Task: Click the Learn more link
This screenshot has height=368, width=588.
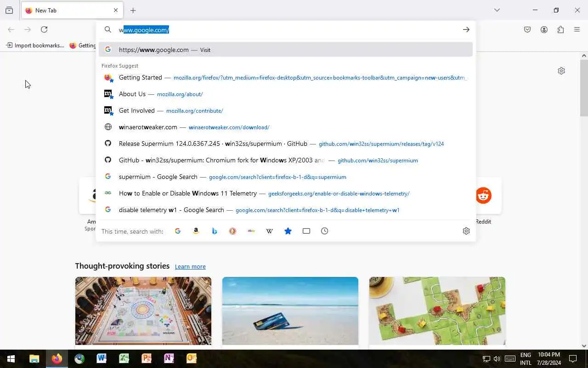Action: click(190, 266)
